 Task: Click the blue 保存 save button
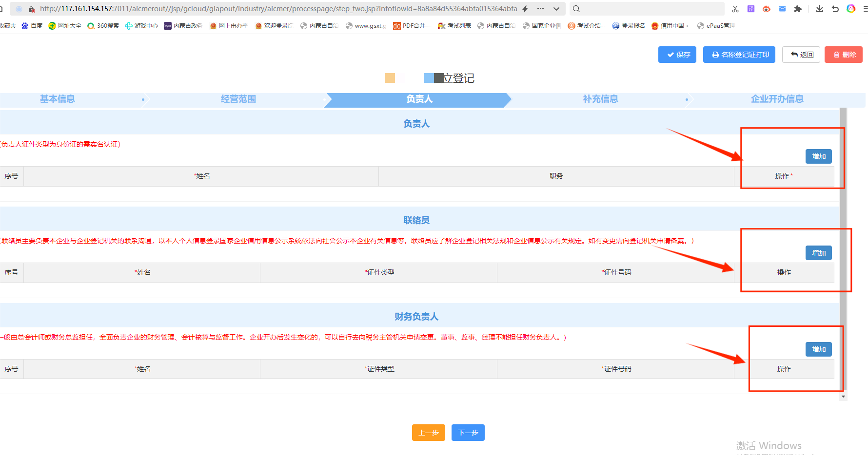pos(677,55)
